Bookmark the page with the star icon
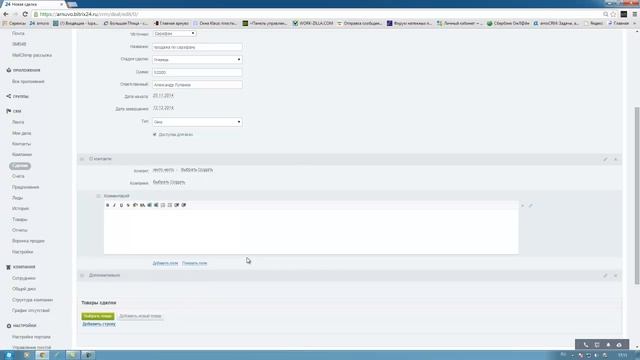Screen dimensions: 640x360 pyautogui.click(x=613, y=14)
